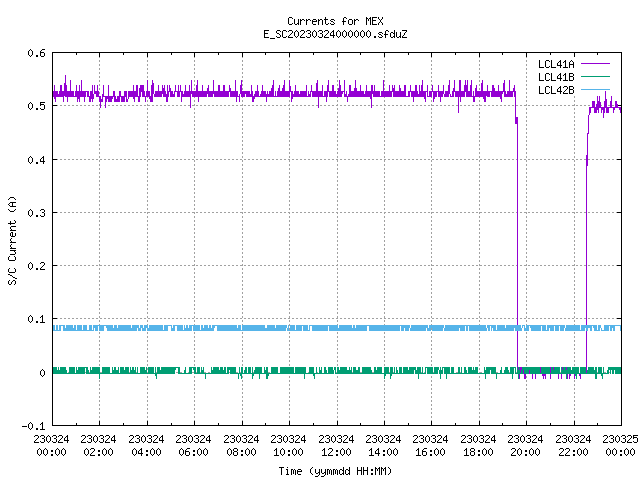Click the y-axis tick value -0.1
640x480 pixels.
tap(33, 426)
